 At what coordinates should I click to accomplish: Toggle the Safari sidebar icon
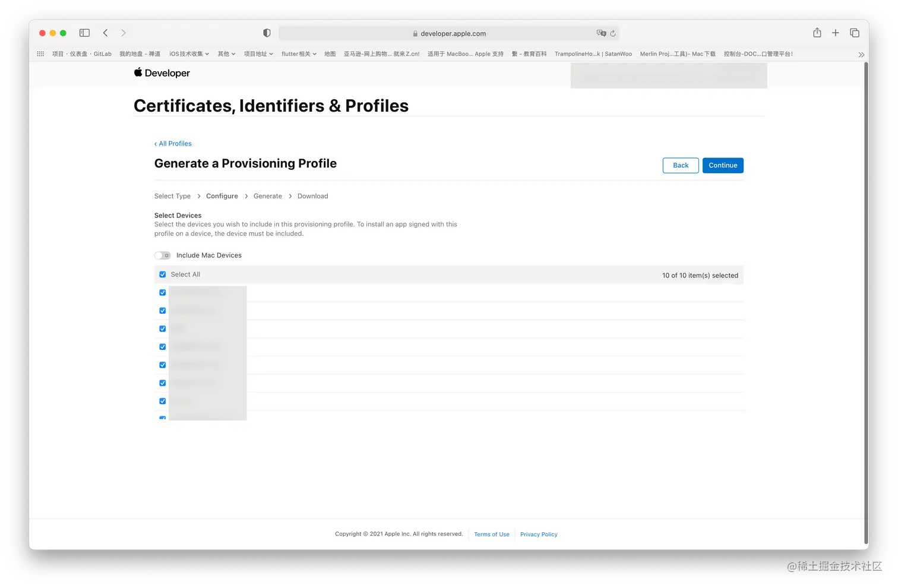(x=84, y=33)
